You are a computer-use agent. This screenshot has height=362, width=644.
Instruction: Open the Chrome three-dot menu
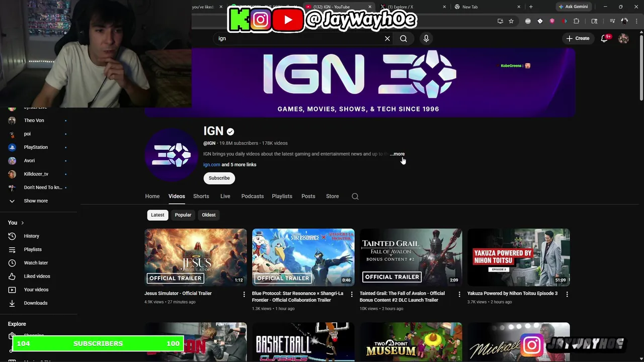[x=637, y=21]
